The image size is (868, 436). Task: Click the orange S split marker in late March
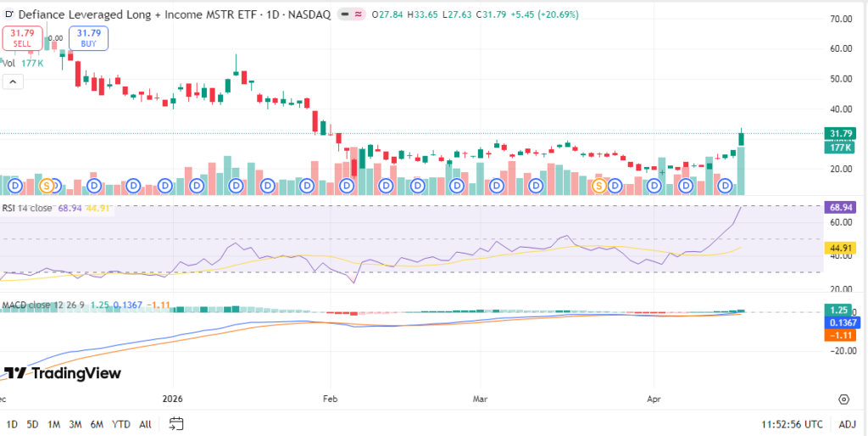pos(598,185)
